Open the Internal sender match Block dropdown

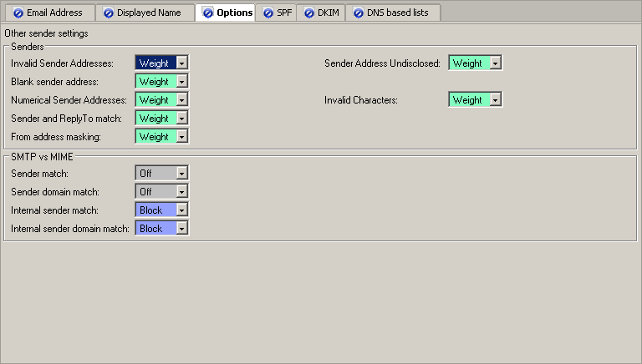click(x=181, y=210)
